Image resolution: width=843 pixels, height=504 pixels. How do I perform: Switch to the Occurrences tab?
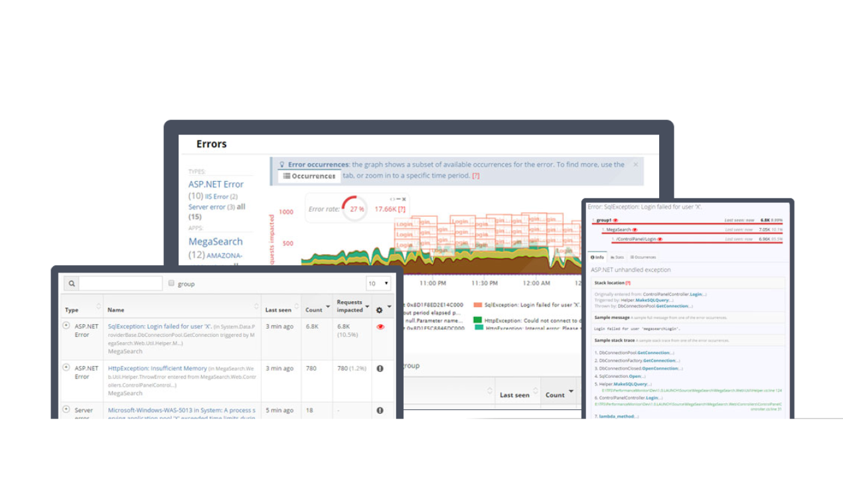coord(644,257)
